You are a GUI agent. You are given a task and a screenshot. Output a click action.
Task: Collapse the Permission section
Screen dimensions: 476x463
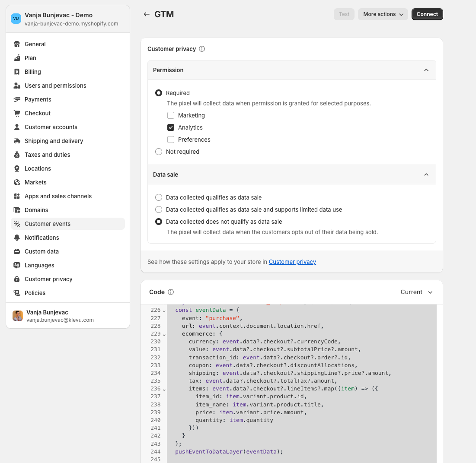click(x=426, y=70)
